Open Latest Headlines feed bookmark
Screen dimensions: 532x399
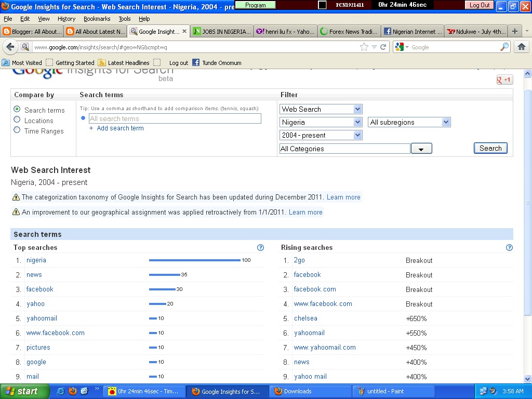124,62
